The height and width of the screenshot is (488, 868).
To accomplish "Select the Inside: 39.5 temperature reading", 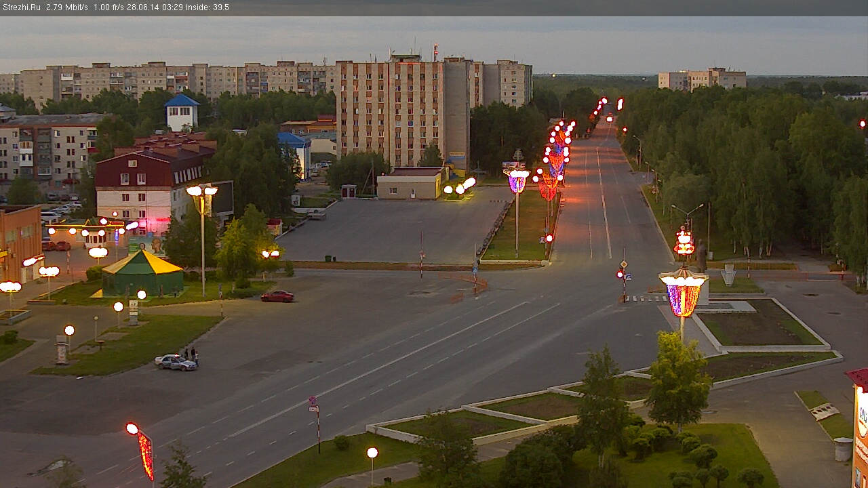I will pyautogui.click(x=208, y=7).
